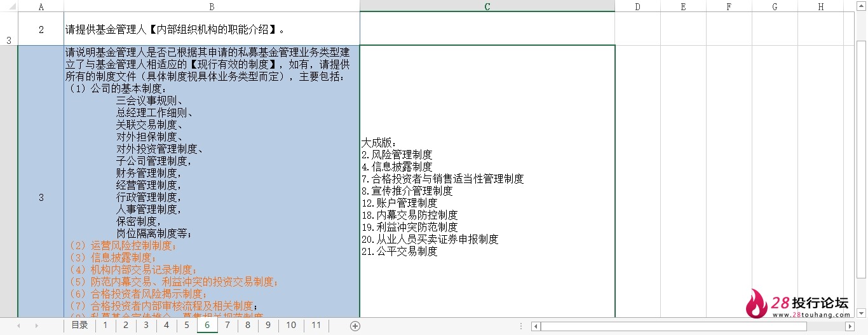This screenshot has height=335, width=868.
Task: Click the next sheet navigation arrow
Action: (x=36, y=325)
